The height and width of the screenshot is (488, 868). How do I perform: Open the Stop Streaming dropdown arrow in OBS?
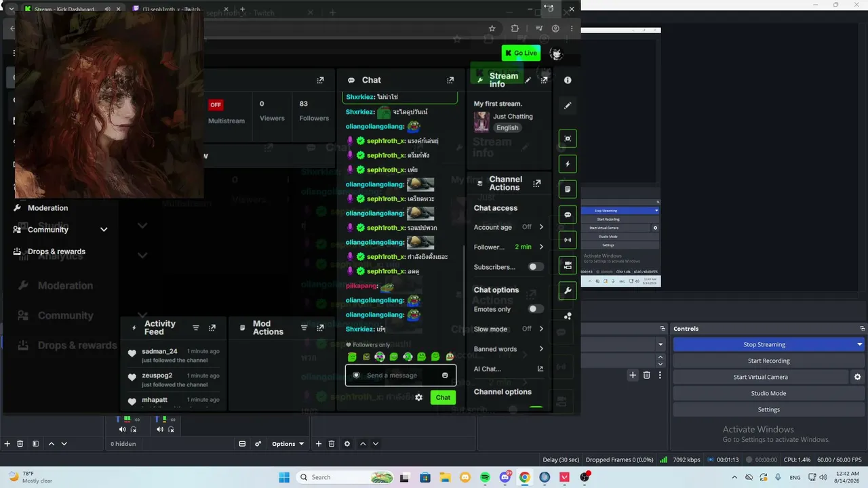tap(860, 344)
